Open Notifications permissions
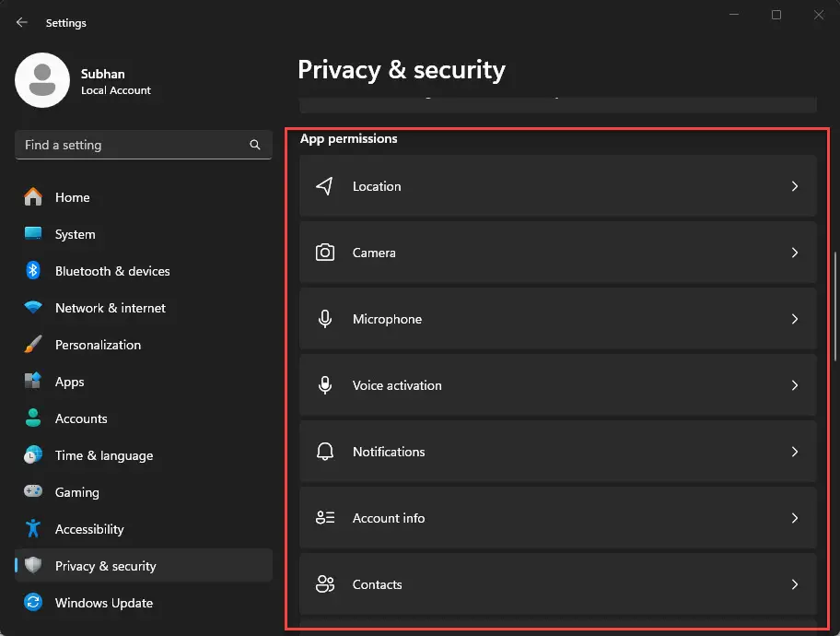840x636 pixels. click(557, 452)
